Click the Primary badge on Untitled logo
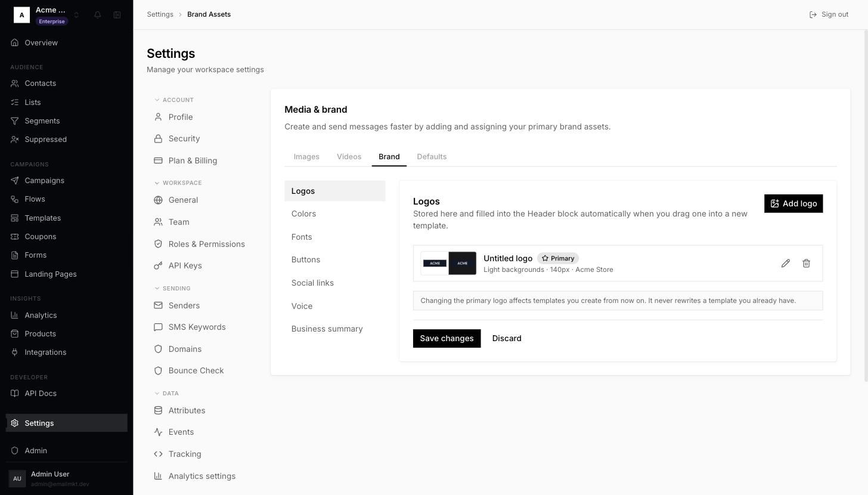Viewport: 868px width, 495px height. (x=558, y=258)
